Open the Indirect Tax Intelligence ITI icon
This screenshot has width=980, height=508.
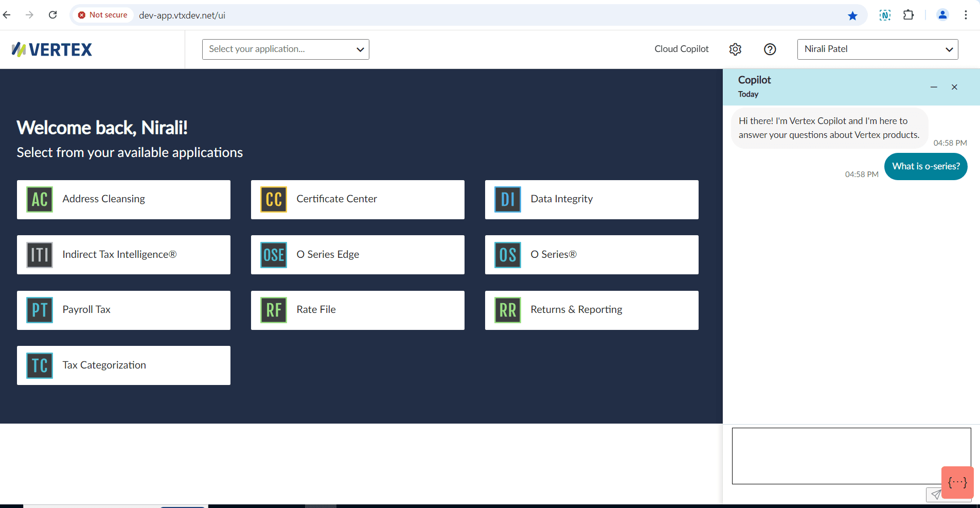click(x=40, y=255)
